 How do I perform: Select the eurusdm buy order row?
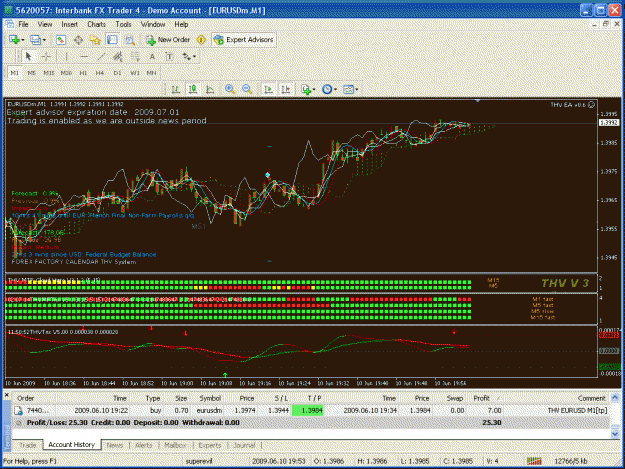coord(311,410)
